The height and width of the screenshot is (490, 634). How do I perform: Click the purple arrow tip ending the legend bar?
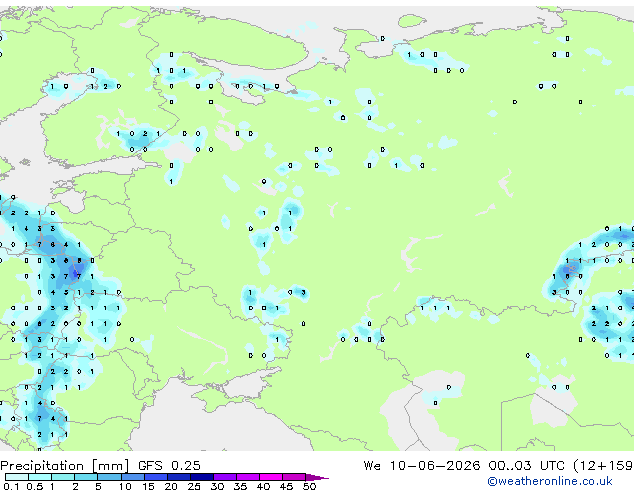317,477
